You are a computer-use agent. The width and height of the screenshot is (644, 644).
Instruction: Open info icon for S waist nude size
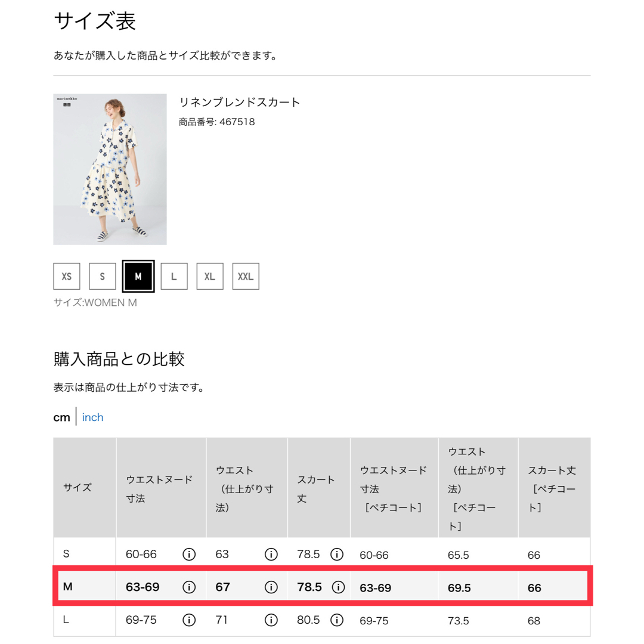click(189, 554)
